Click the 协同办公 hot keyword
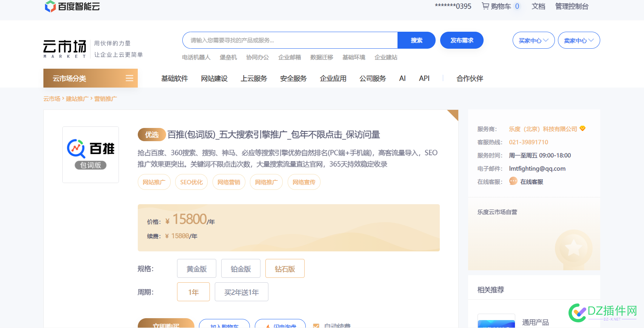Screen dimensions: 644x328 point(257,57)
